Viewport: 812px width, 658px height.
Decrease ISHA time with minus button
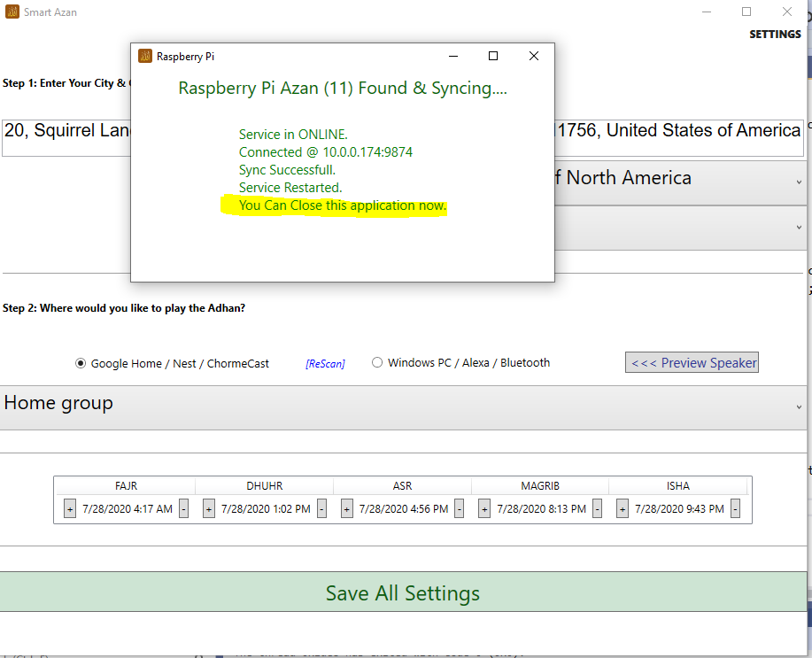[x=735, y=509]
